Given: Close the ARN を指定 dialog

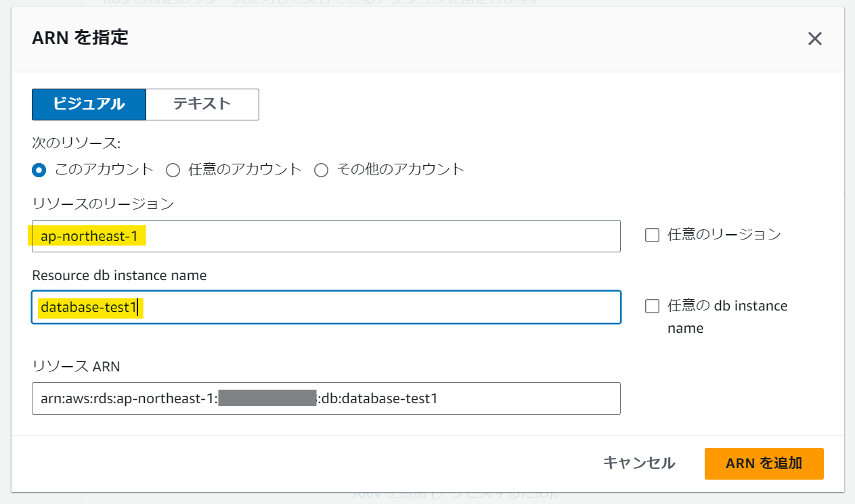Looking at the screenshot, I should 814,39.
